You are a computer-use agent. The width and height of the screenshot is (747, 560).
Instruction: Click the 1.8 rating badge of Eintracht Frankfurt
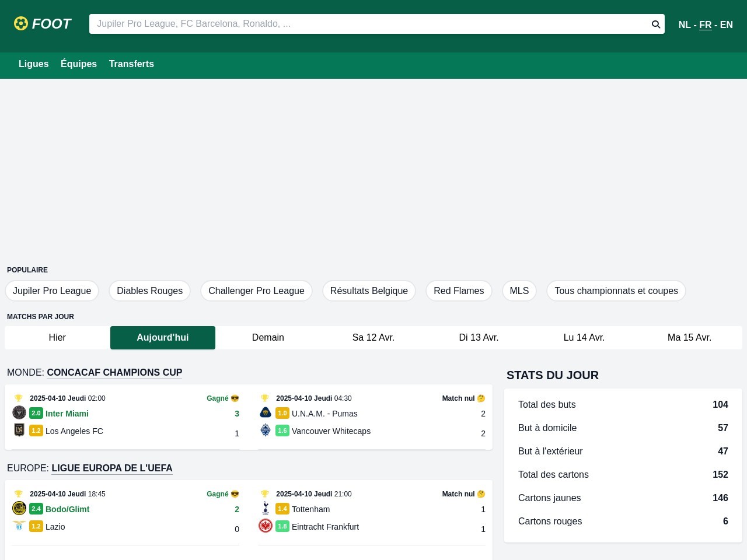tap(282, 526)
